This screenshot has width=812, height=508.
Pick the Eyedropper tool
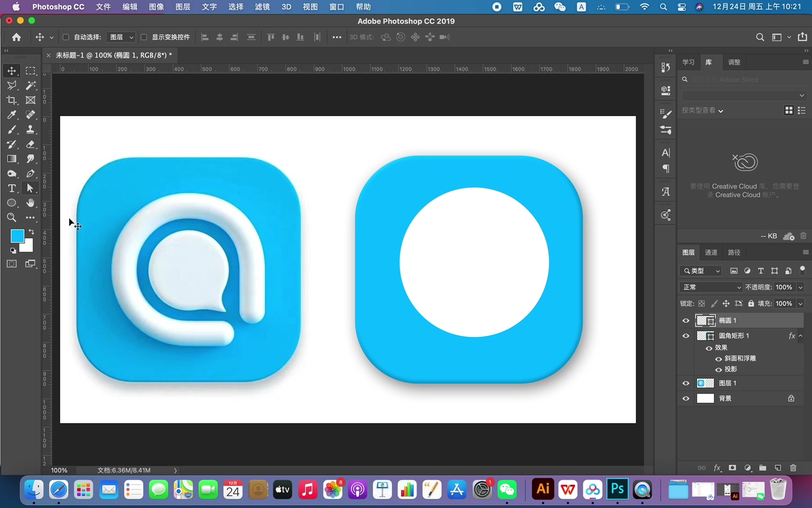[12, 115]
